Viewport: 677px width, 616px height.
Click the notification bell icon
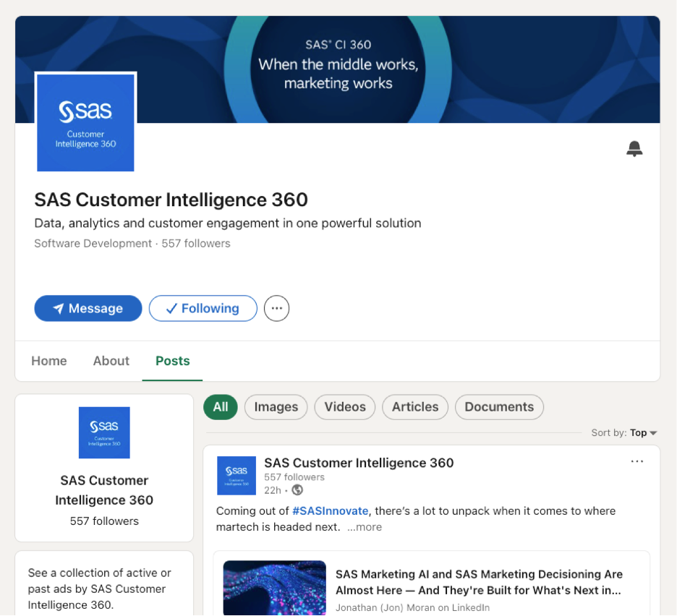tap(634, 149)
